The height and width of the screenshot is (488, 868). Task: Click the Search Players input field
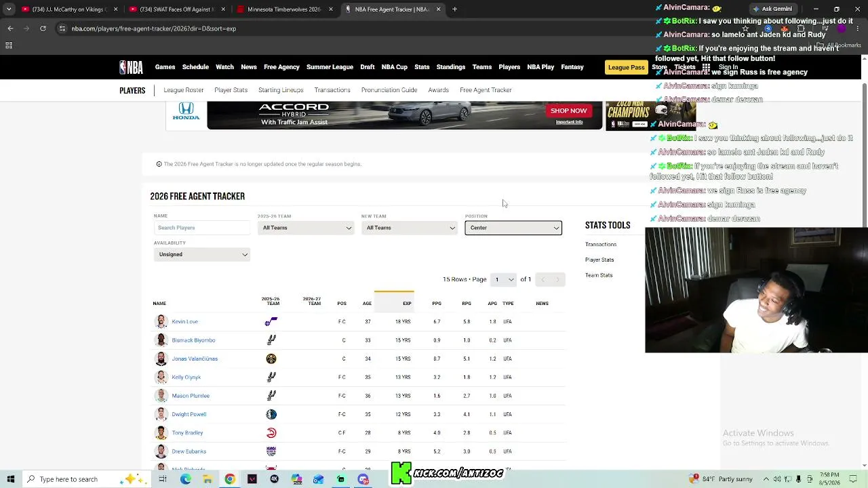pos(202,228)
